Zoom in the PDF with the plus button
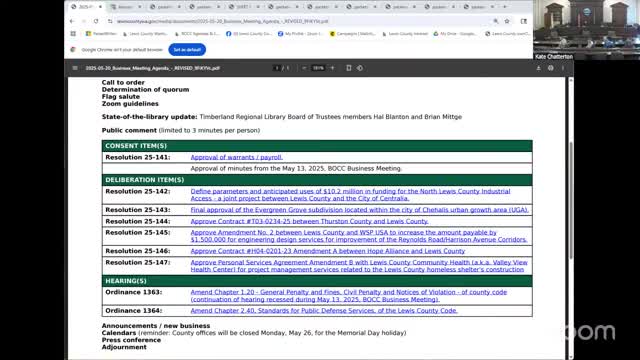640x360 pixels. pos(332,68)
